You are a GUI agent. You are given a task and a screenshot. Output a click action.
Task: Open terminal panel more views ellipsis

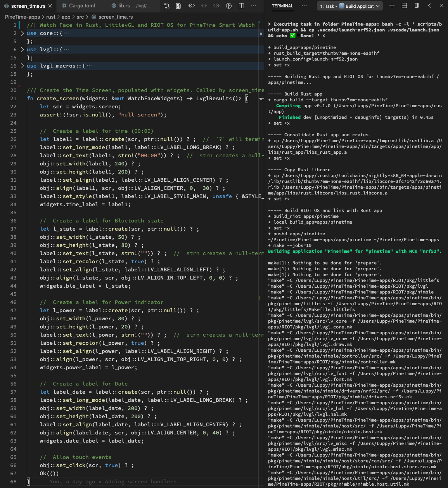coord(304,6)
